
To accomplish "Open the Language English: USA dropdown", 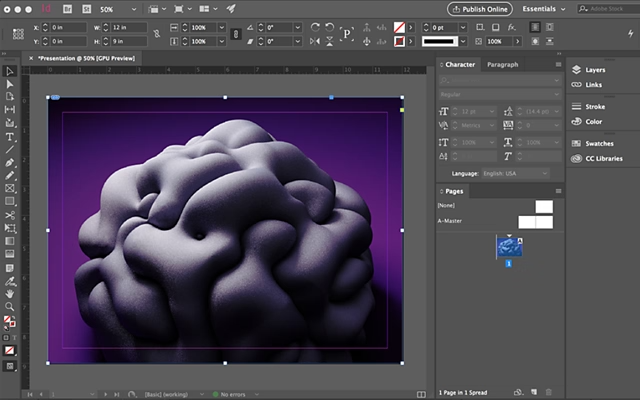I will click(515, 173).
